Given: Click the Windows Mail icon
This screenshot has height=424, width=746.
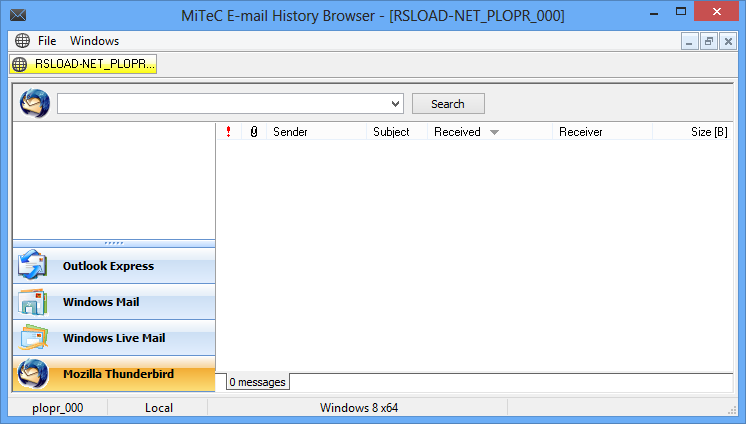Looking at the screenshot, I should coord(32,302).
